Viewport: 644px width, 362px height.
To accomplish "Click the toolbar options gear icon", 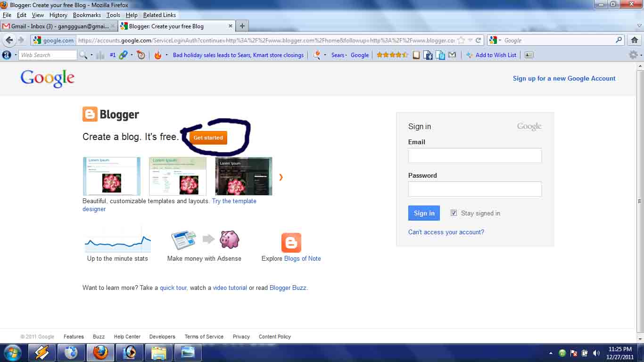I will click(634, 55).
